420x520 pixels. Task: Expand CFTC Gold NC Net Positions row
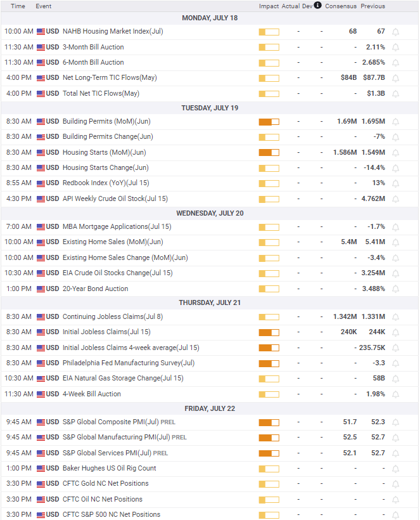coord(210,483)
